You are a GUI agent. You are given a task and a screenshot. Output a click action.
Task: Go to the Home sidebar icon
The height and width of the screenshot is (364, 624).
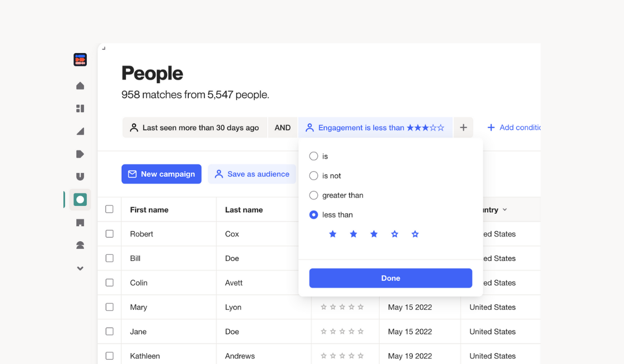pyautogui.click(x=80, y=86)
